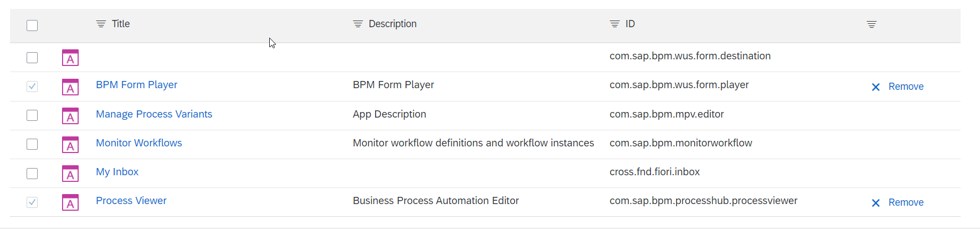Image resolution: width=980 pixels, height=244 pixels.
Task: Open the Manage Process Variants link
Action: click(153, 114)
